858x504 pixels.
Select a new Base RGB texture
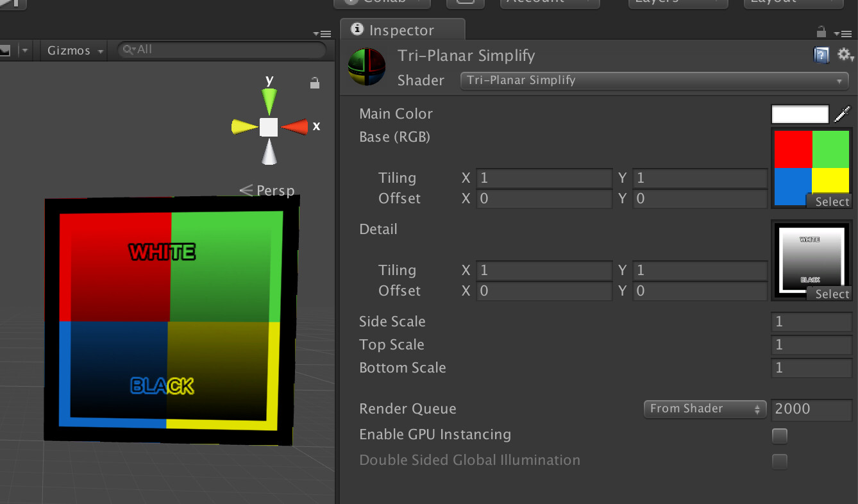click(x=830, y=201)
